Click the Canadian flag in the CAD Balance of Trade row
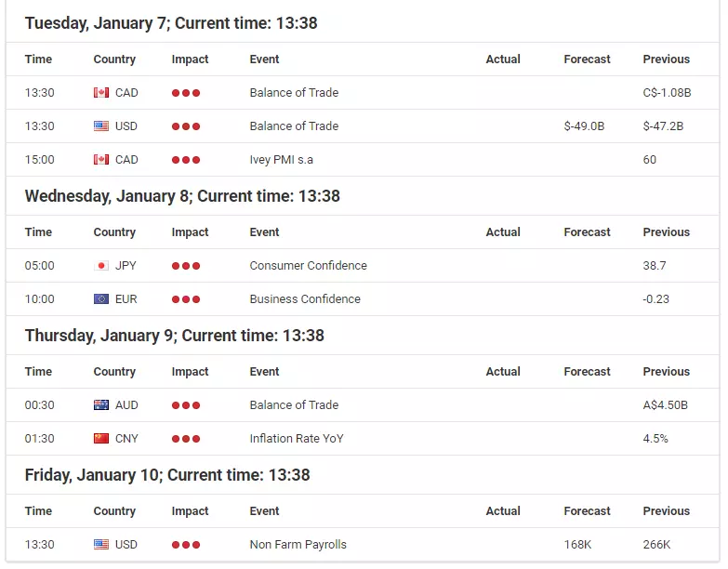This screenshot has width=728, height=569. coord(101,93)
